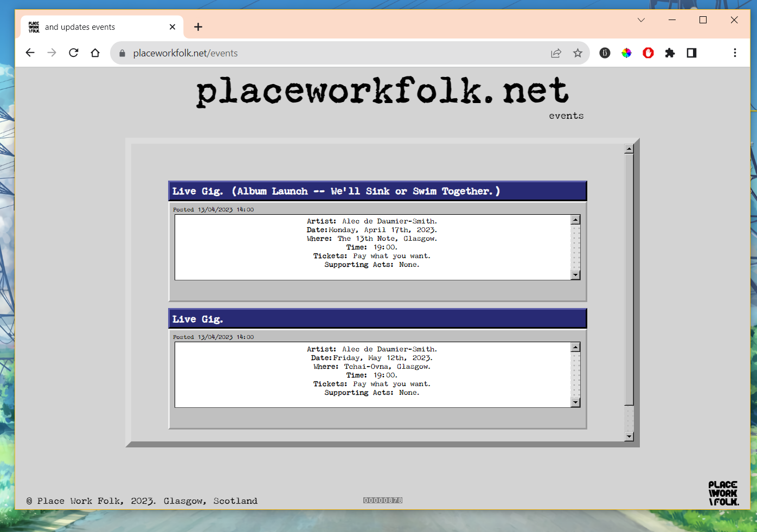
Task: Share this page via address bar icon
Action: pyautogui.click(x=556, y=53)
